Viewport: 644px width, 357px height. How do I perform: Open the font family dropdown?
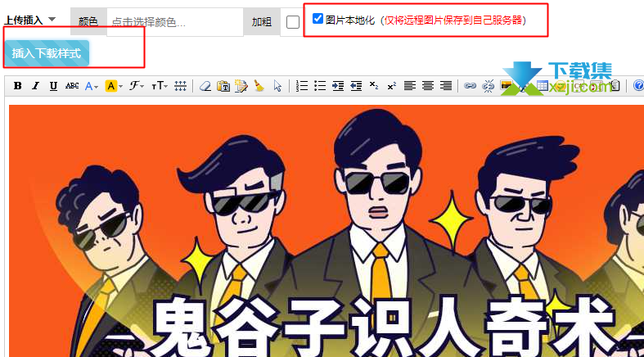point(137,86)
